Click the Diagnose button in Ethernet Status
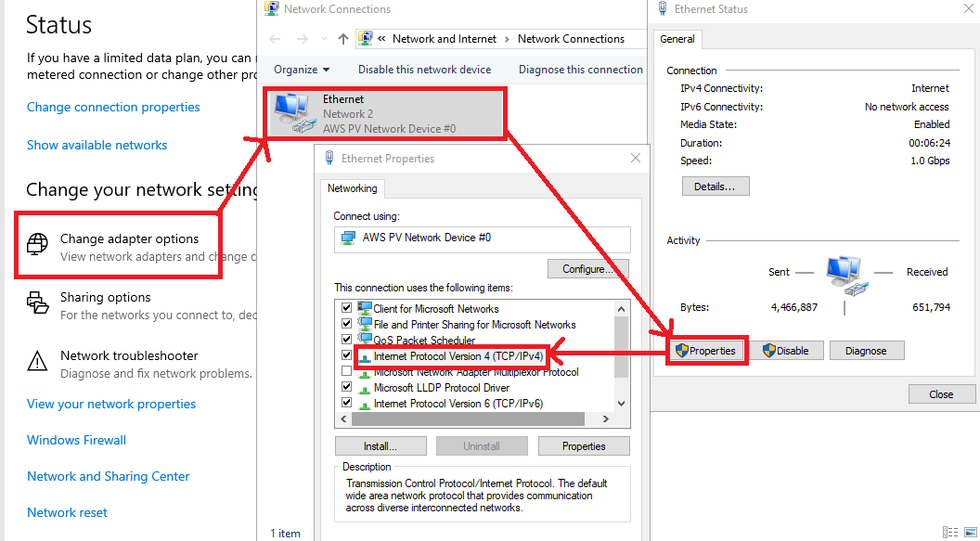Viewport: 980px width, 541px height. pyautogui.click(x=866, y=351)
